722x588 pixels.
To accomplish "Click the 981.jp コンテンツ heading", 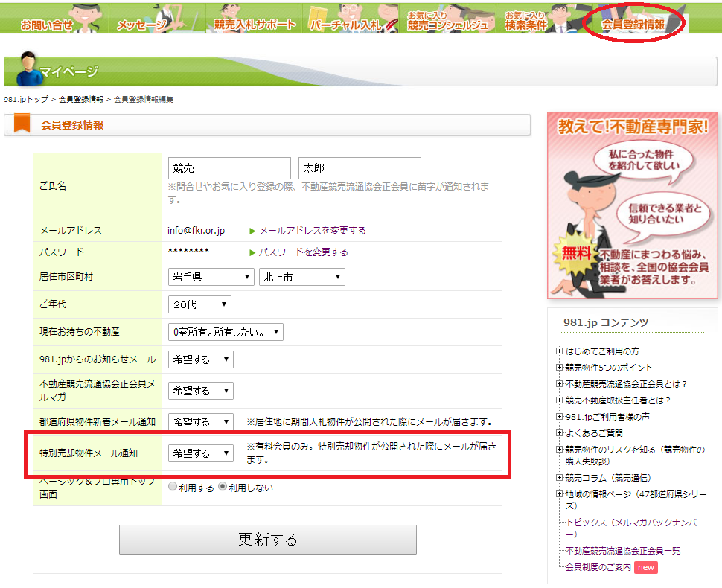I will 606,322.
